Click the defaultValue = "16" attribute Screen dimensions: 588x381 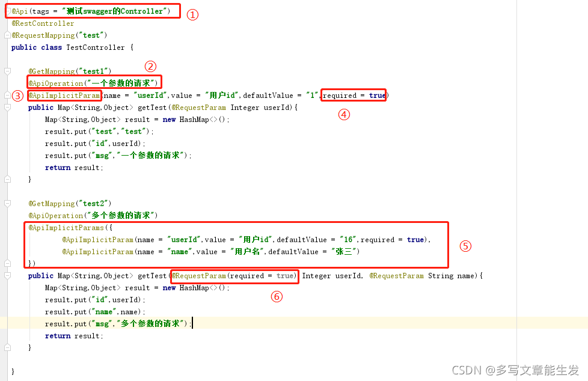pos(316,240)
